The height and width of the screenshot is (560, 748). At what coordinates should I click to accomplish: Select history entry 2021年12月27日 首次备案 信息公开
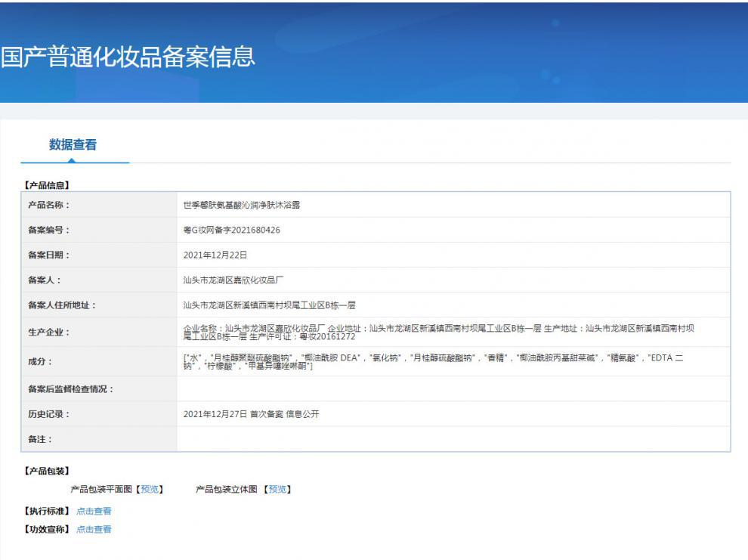coord(252,414)
